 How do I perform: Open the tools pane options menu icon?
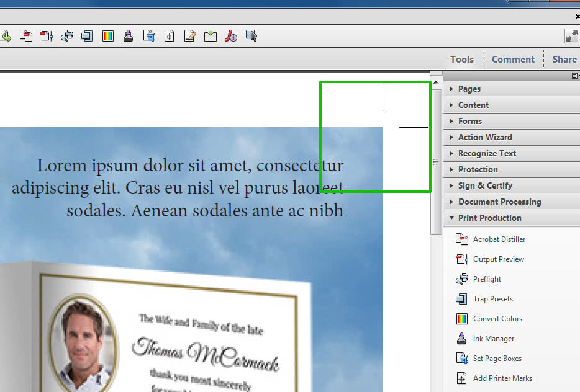point(575,76)
